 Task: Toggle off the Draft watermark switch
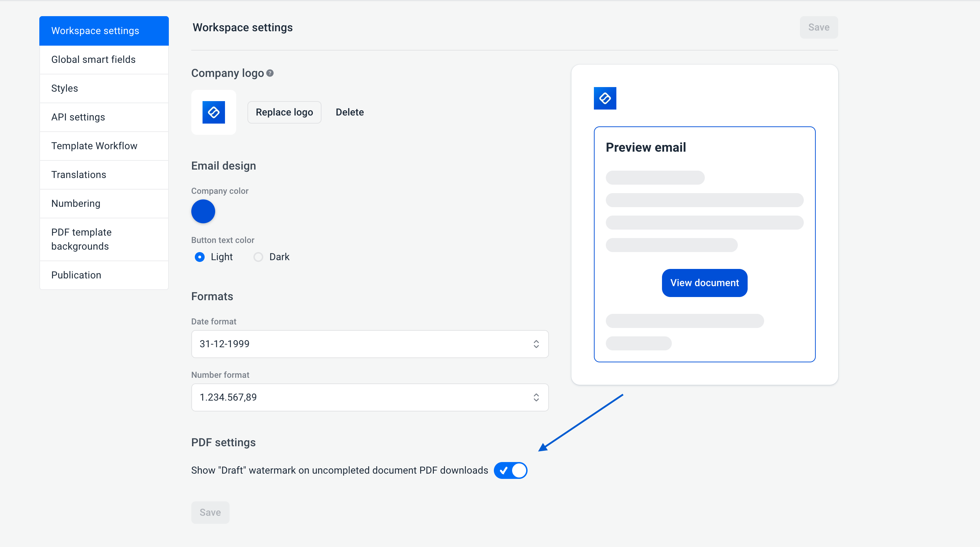point(510,470)
